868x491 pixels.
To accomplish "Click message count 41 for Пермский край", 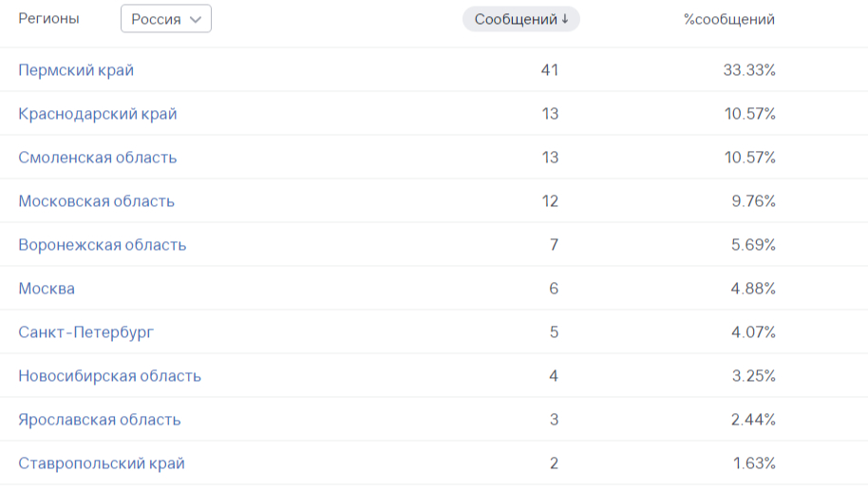I will 549,70.
